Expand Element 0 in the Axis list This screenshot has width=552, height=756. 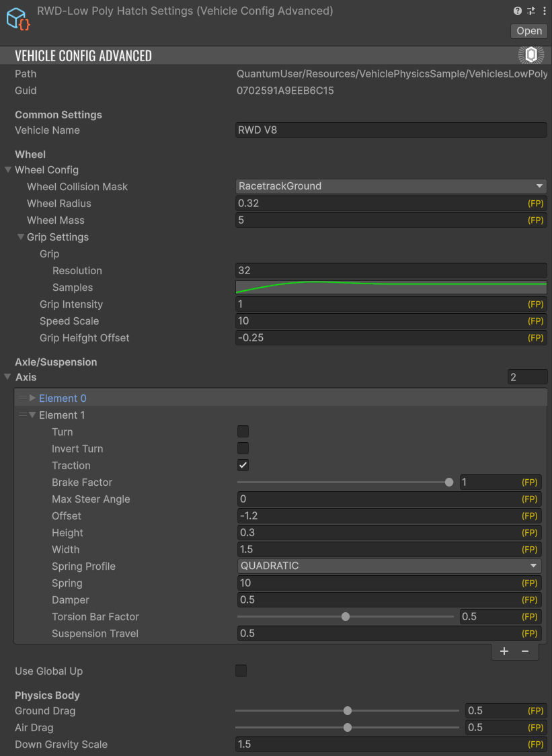32,398
